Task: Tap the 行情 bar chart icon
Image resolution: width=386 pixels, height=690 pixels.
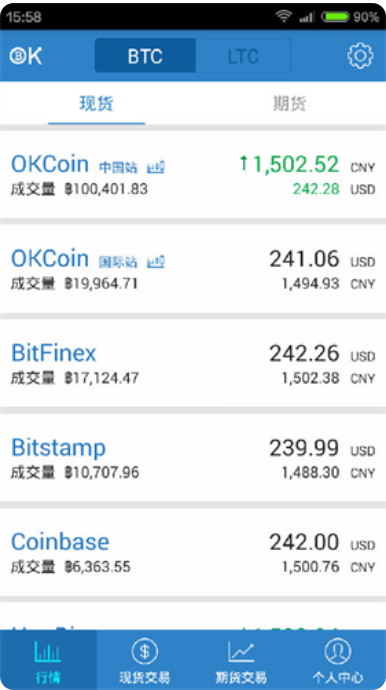Action: 48,652
